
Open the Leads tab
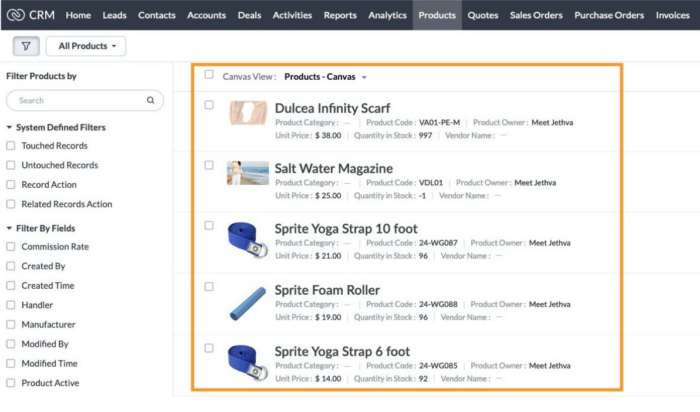pos(114,15)
